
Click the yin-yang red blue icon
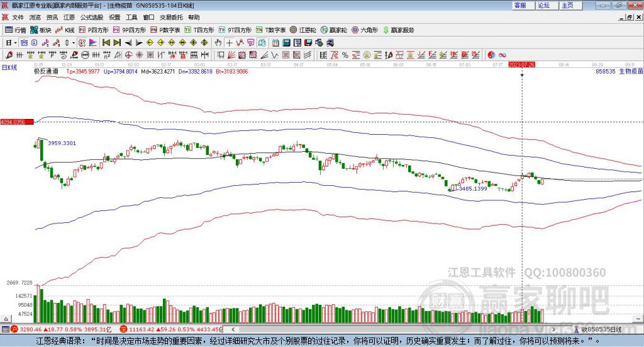click(491, 55)
